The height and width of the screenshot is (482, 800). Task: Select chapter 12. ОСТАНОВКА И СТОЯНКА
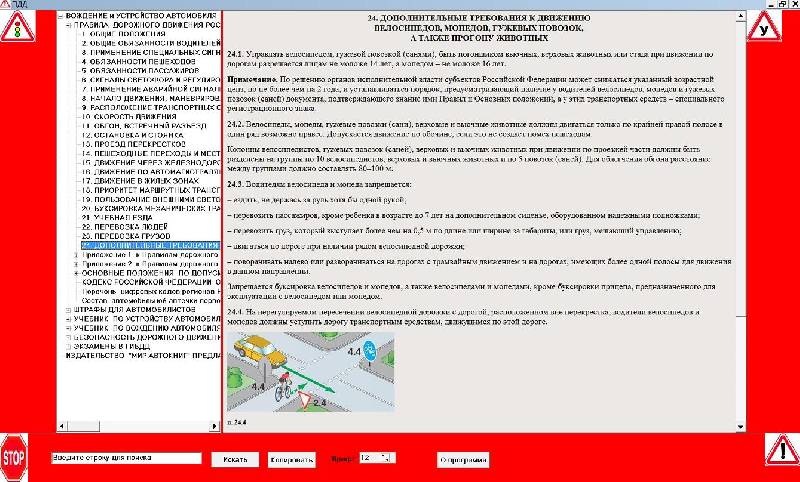pos(133,135)
